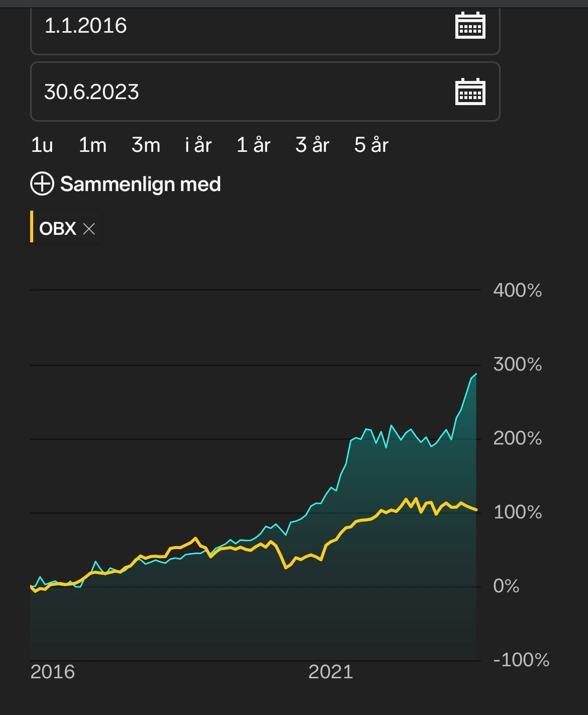Open calendar picker for start date 1.1.2016

(x=470, y=26)
